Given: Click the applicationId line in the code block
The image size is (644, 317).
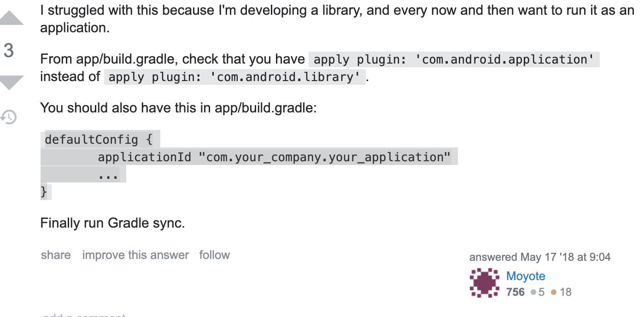Looking at the screenshot, I should point(274,157).
